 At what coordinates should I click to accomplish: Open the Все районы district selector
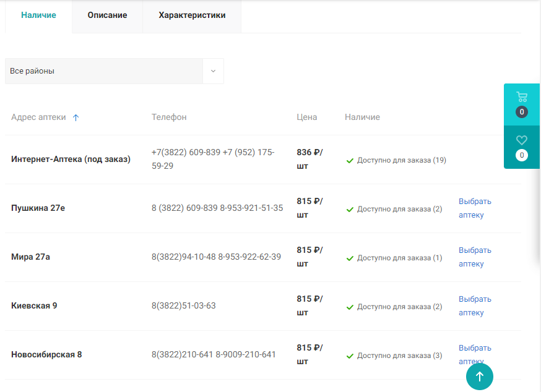click(x=104, y=71)
